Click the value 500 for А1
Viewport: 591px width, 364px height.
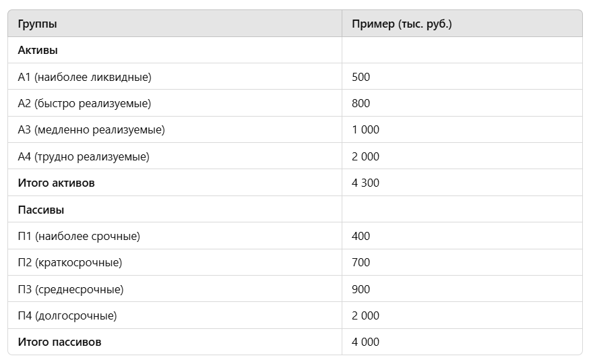click(x=361, y=77)
